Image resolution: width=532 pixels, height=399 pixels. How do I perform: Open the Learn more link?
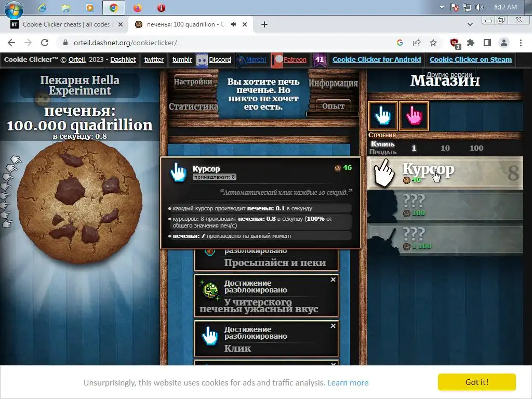(348, 383)
